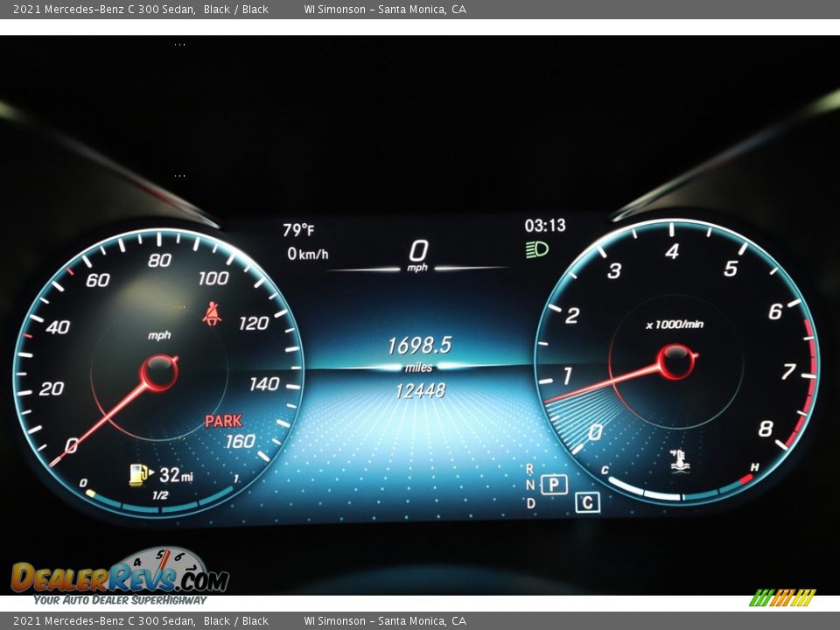Toggle the D gear position letter
This screenshot has width=840, height=630.
(529, 503)
